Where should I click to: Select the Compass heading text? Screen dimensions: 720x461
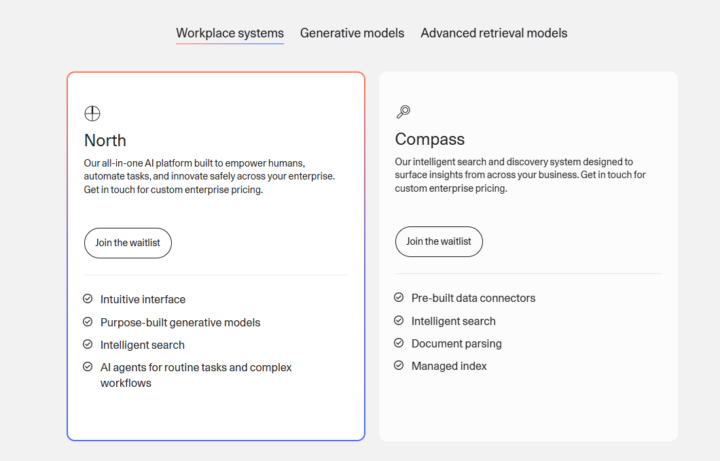tap(430, 139)
